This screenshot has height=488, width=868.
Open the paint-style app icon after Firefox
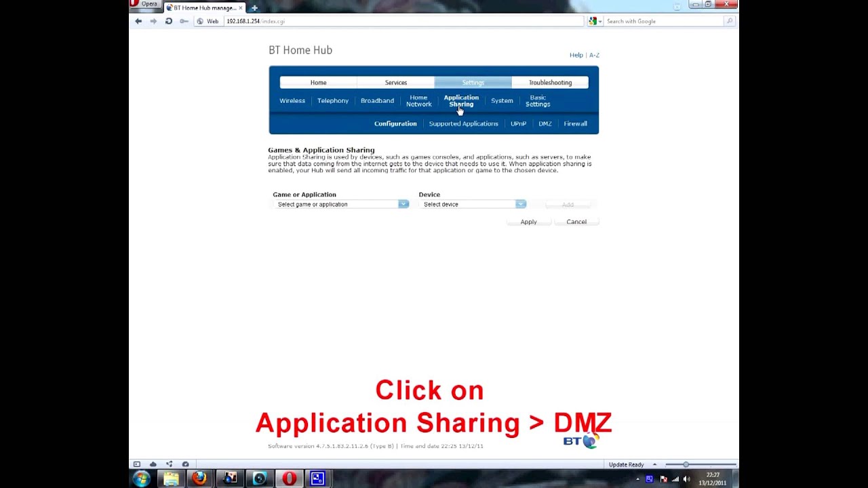coord(230,479)
